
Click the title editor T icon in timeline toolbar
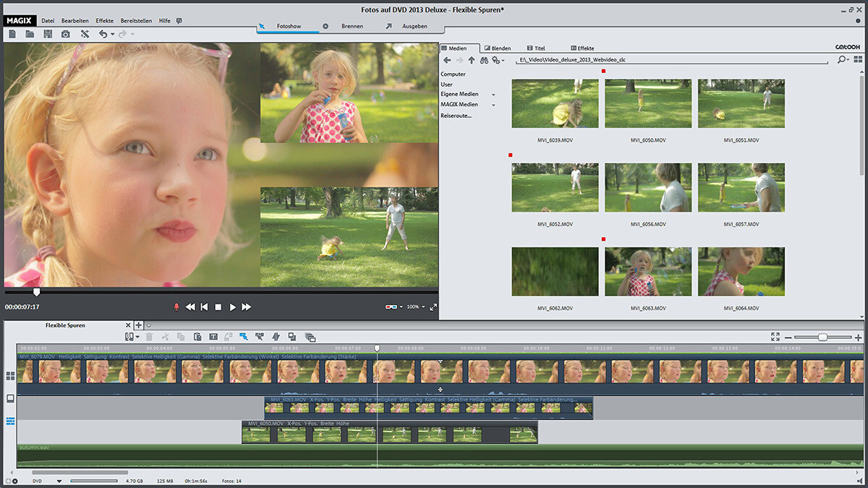click(213, 337)
